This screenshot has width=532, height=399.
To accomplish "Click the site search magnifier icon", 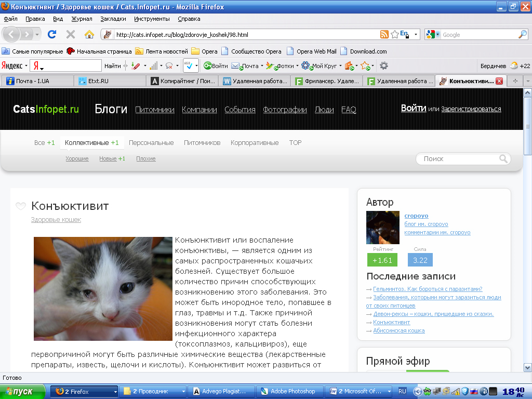I will pyautogui.click(x=503, y=158).
